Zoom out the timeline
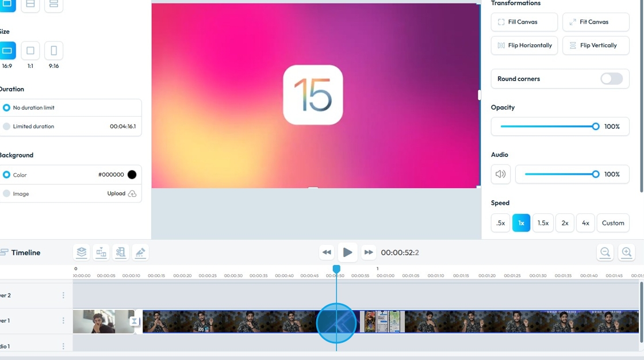This screenshot has height=360, width=644. [x=605, y=252]
